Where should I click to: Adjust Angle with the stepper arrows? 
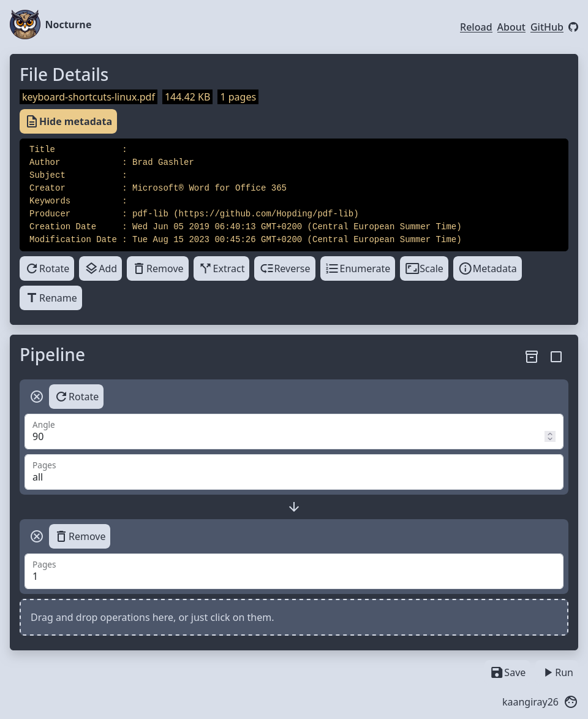(x=550, y=436)
